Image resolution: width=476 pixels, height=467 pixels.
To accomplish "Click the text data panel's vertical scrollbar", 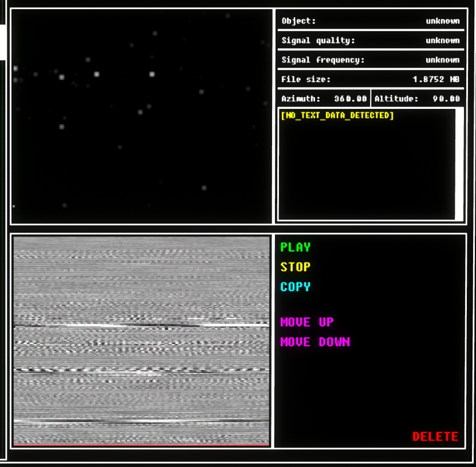I will pyautogui.click(x=459, y=164).
